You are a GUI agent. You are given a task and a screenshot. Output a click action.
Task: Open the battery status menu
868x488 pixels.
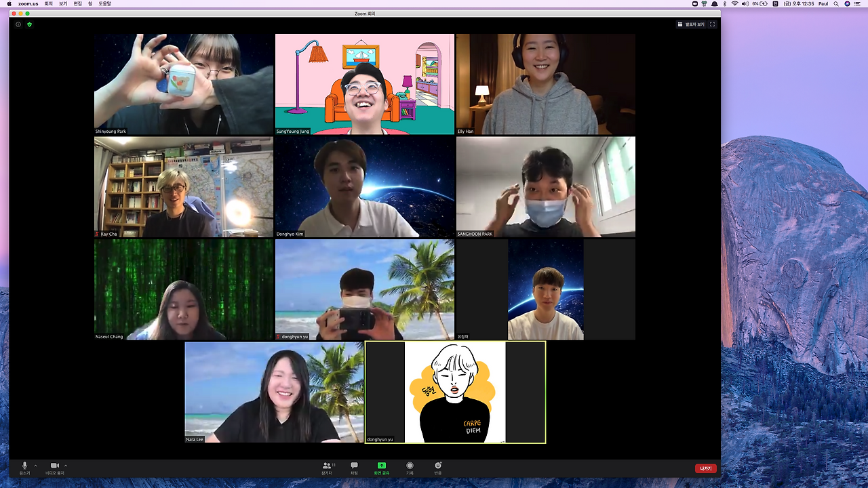click(761, 3)
